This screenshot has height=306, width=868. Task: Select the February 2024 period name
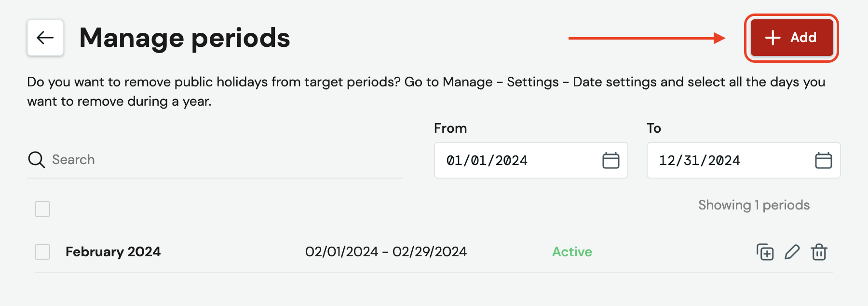113,252
